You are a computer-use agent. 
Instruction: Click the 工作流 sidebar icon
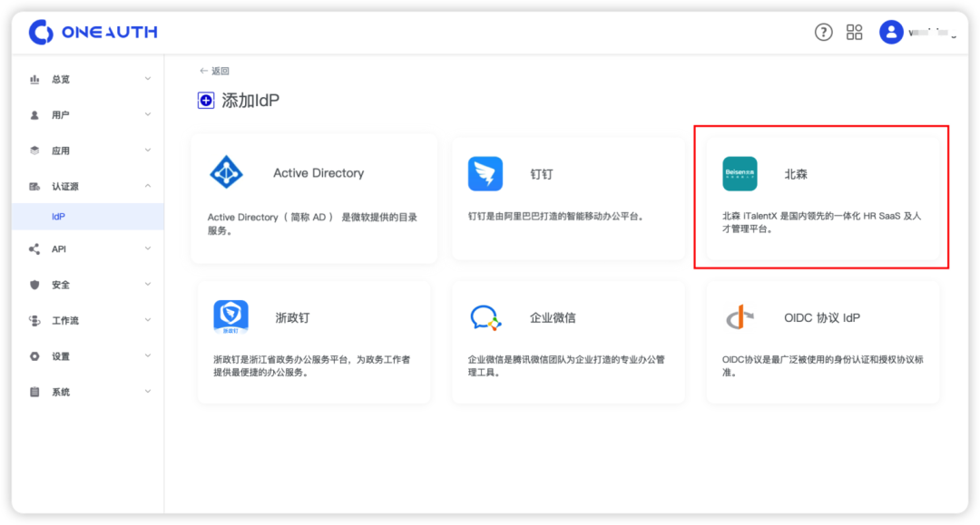point(34,320)
